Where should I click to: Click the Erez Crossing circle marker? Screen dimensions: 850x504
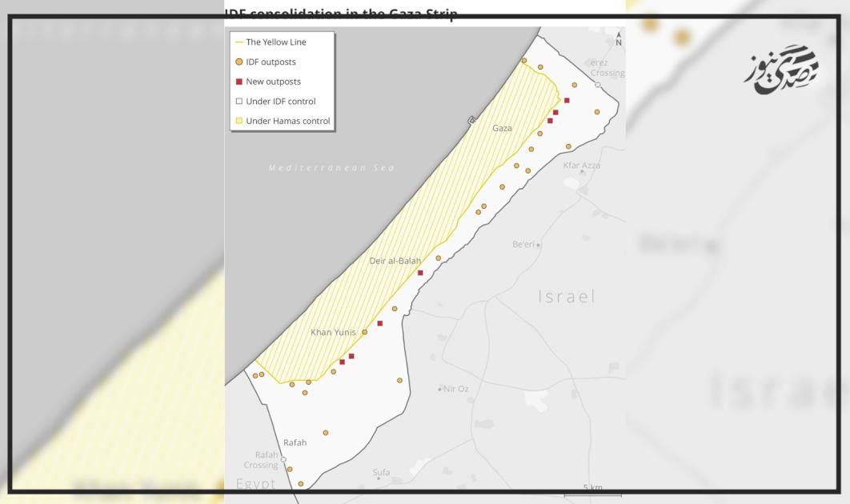pyautogui.click(x=597, y=85)
